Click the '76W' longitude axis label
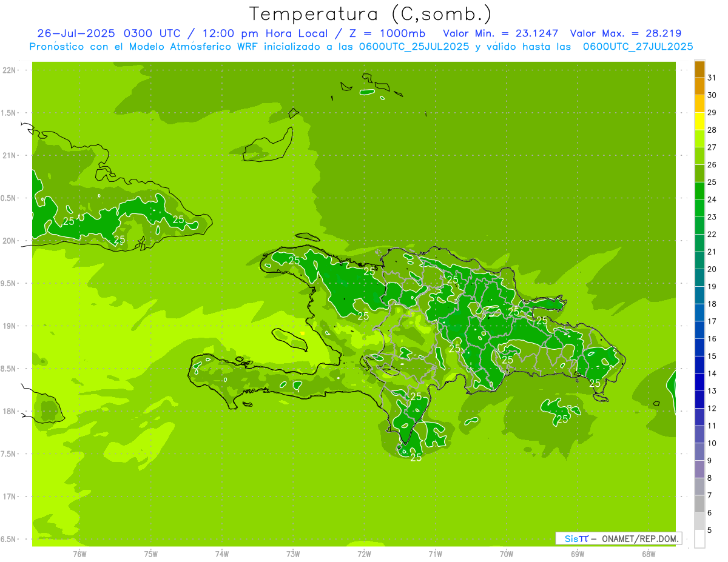728x562 pixels. (x=79, y=554)
